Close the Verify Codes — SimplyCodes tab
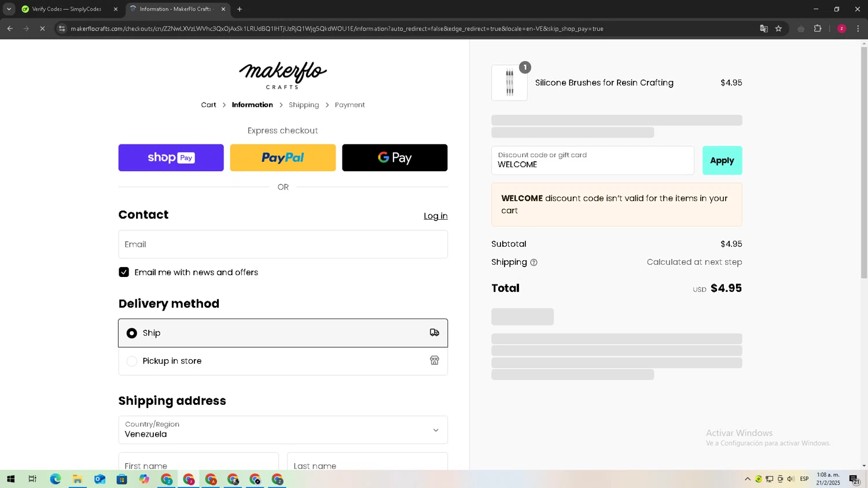Viewport: 868px width, 488px height. coord(115,9)
